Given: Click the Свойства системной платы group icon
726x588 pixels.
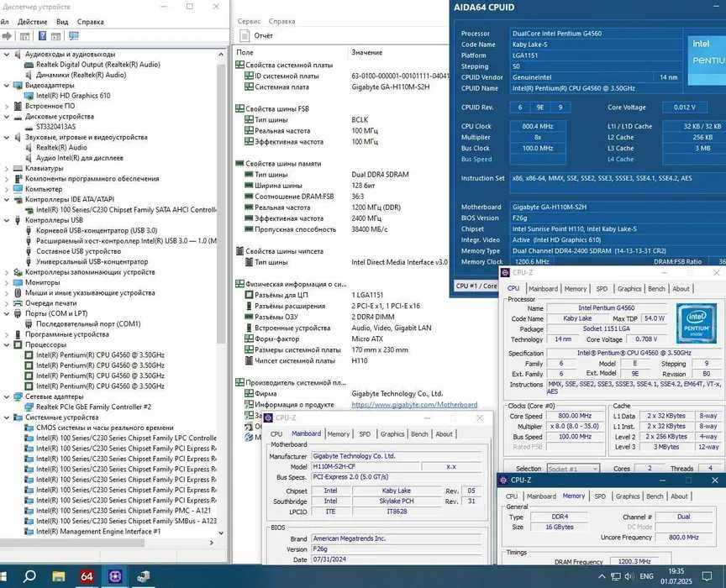Looking at the screenshot, I should tap(239, 65).
